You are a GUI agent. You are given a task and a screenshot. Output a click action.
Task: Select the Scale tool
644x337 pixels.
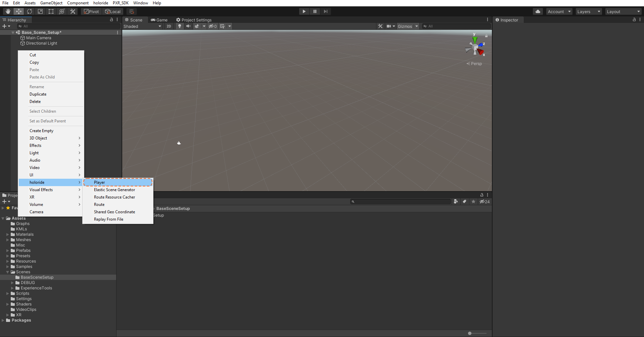(x=40, y=11)
